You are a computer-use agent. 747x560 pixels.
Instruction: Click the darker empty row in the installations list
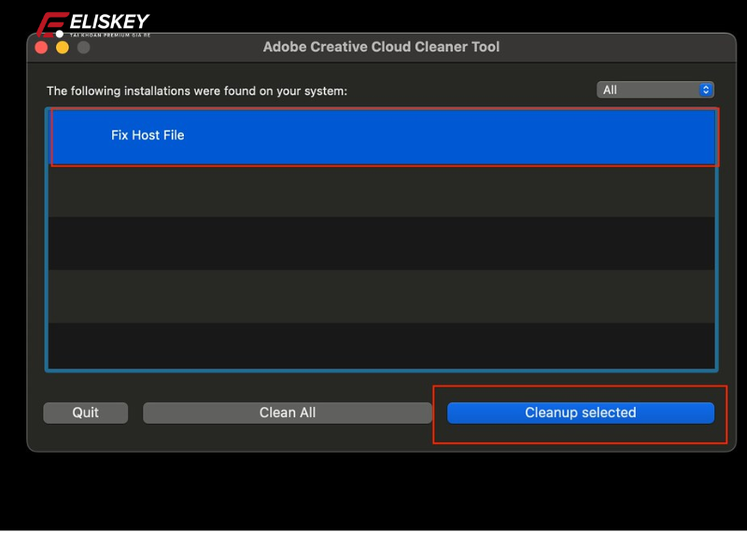click(x=373, y=245)
